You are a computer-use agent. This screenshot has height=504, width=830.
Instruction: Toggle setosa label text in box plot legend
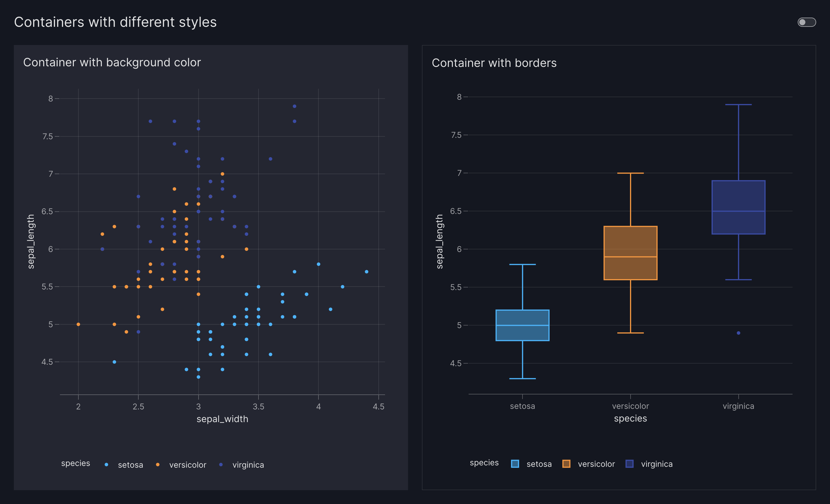click(539, 464)
